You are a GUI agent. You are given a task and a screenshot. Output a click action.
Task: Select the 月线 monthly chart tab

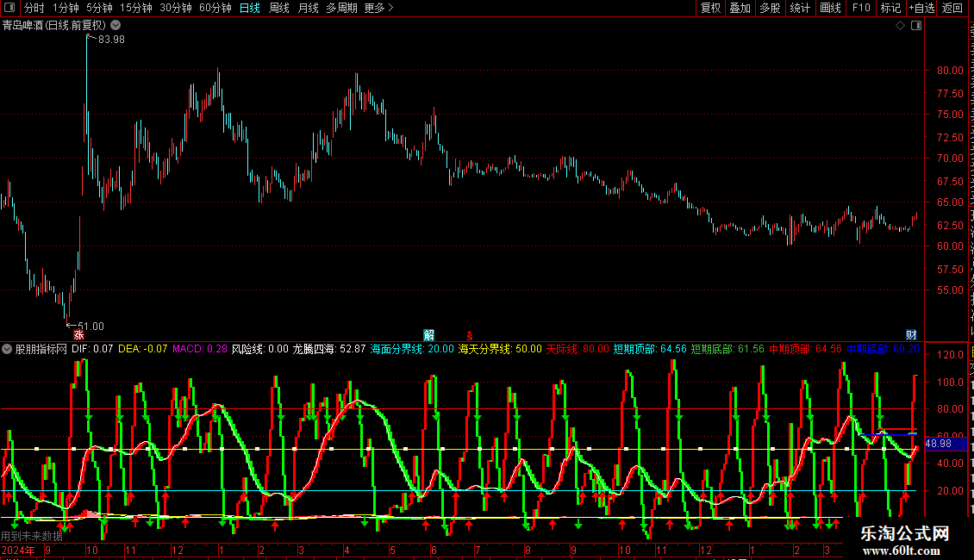tap(308, 8)
